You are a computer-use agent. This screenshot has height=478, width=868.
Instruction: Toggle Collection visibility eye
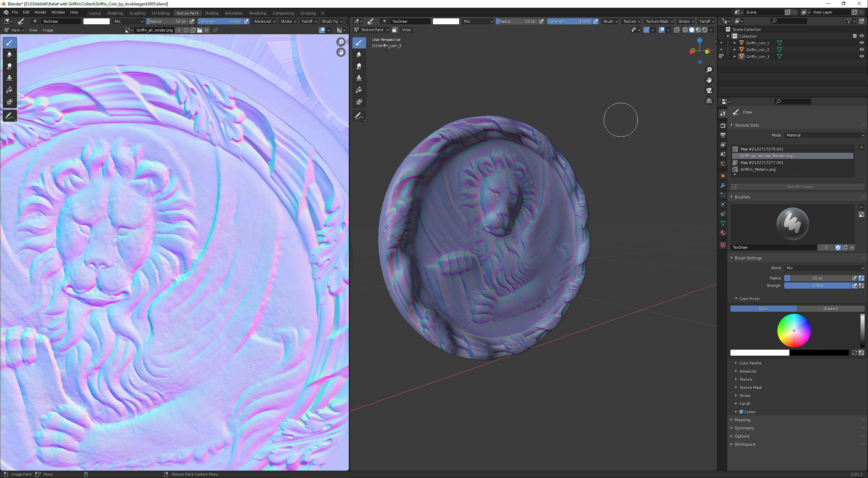[x=862, y=36]
